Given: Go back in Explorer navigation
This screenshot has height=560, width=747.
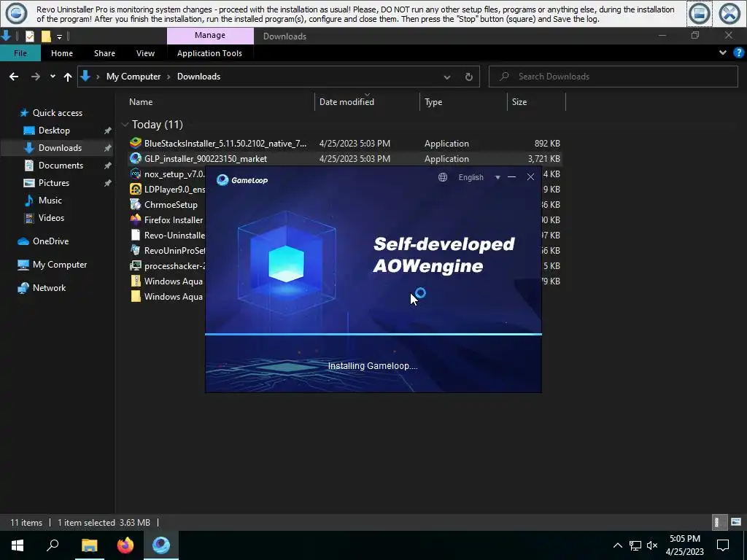Looking at the screenshot, I should pyautogui.click(x=14, y=76).
